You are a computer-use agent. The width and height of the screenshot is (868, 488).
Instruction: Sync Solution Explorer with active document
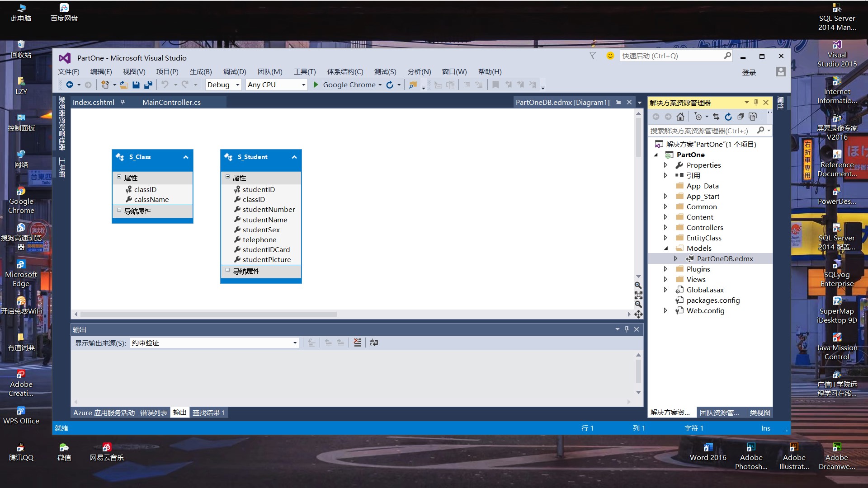[716, 117]
